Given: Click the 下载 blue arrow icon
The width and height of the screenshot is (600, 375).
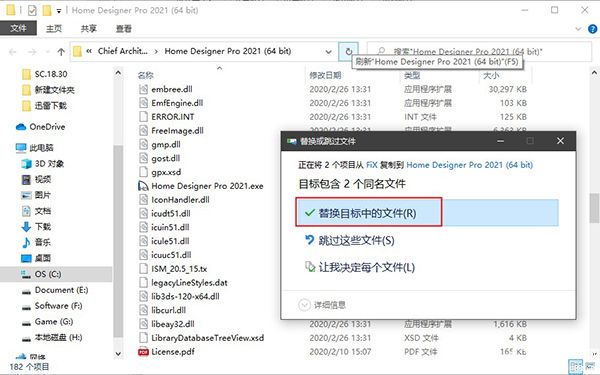Looking at the screenshot, I should click(x=26, y=227).
